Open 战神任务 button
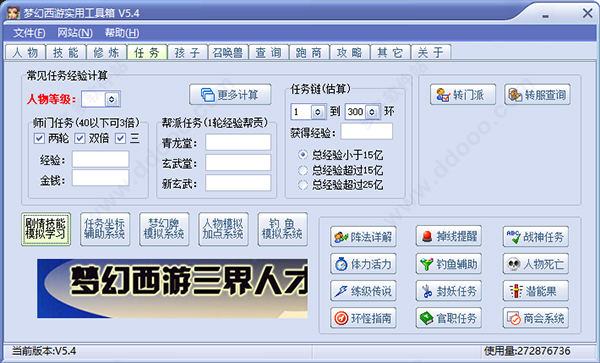This screenshot has height=363, width=600. [x=535, y=237]
